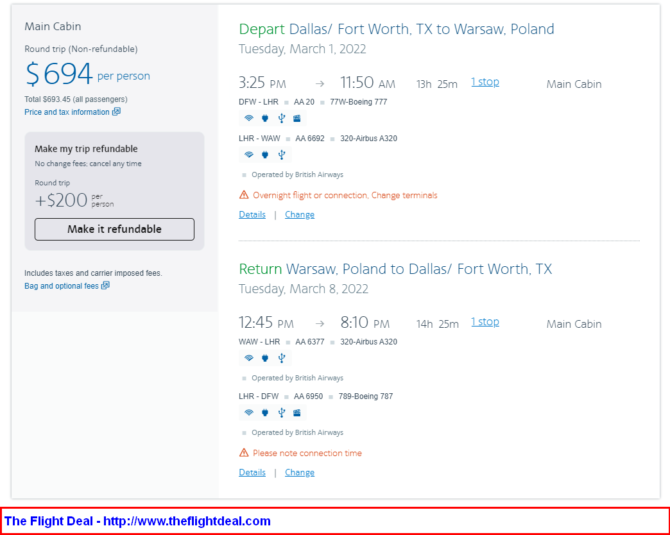Click the USB icon under LHR - WAW AA 6692

click(281, 155)
